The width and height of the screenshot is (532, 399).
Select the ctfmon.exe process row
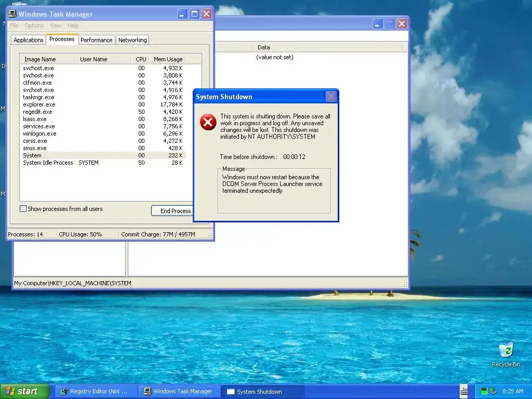103,83
